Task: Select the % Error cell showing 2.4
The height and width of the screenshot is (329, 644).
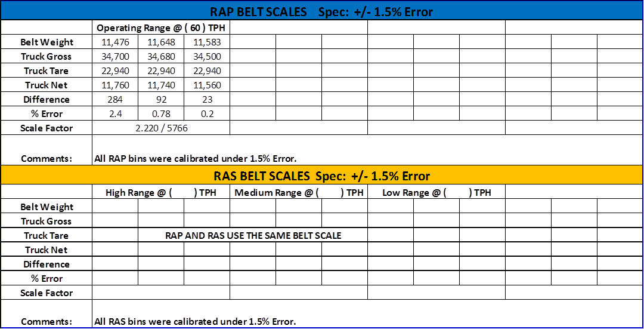Action: pyautogui.click(x=115, y=114)
